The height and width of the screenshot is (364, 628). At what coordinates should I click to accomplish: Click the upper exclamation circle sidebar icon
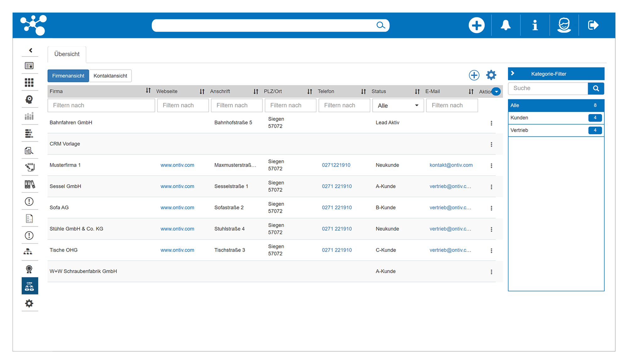29,201
